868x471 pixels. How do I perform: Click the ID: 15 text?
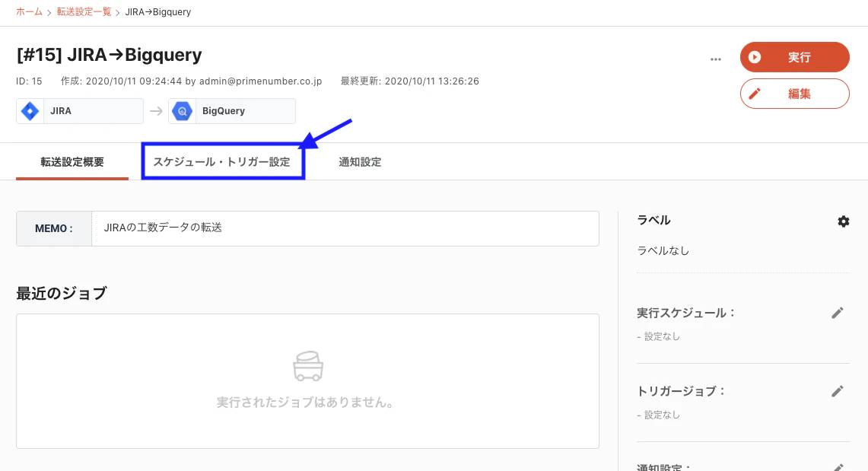click(29, 81)
